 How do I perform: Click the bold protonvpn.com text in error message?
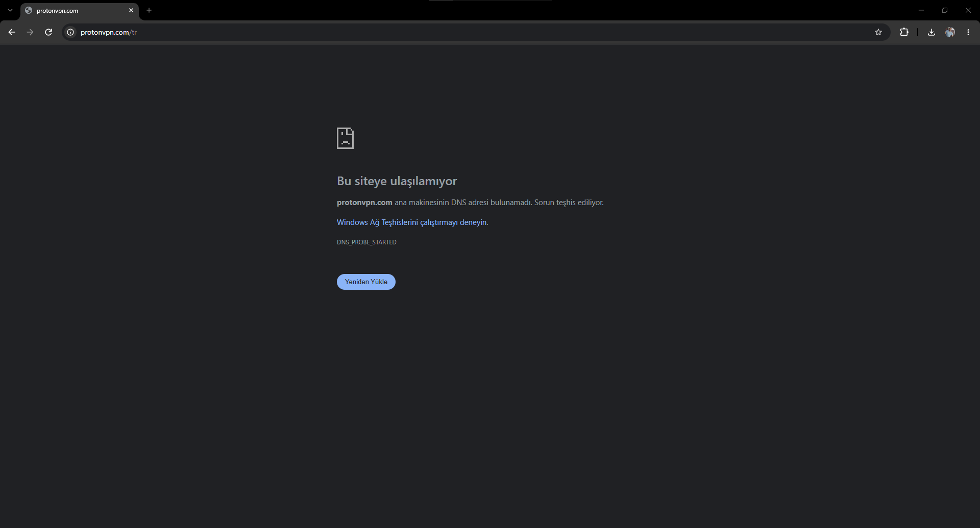point(364,203)
